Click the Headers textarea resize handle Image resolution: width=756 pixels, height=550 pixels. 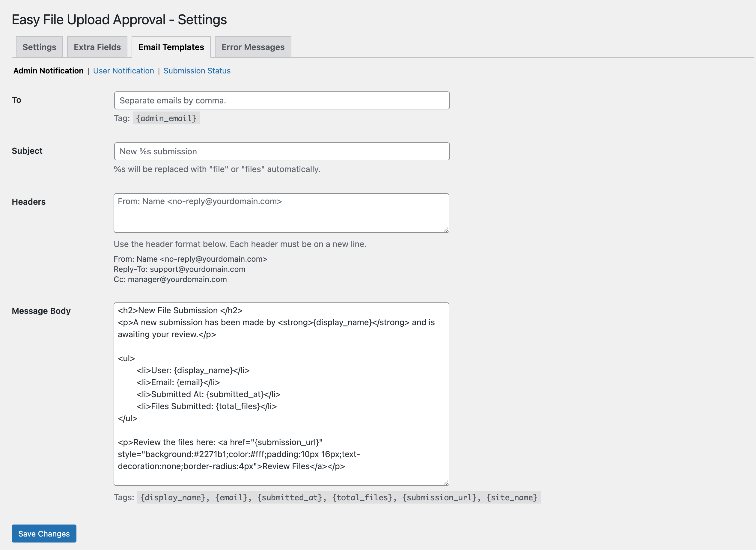[x=446, y=229]
